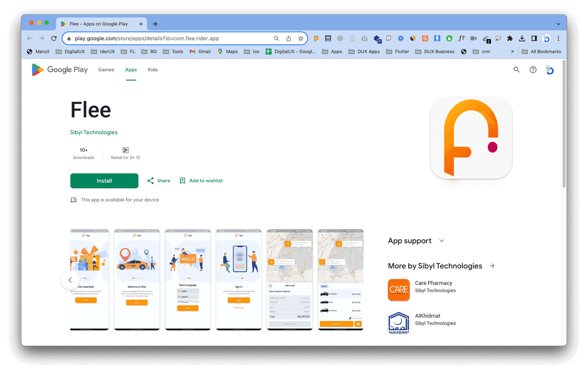588x374 pixels.
Task: Click the zoom magnifier icon in address bar
Action: click(x=276, y=38)
